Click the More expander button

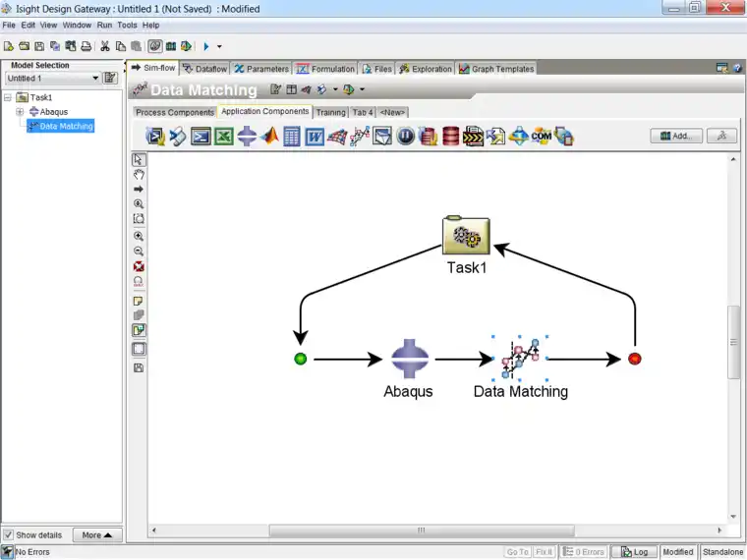click(x=97, y=534)
